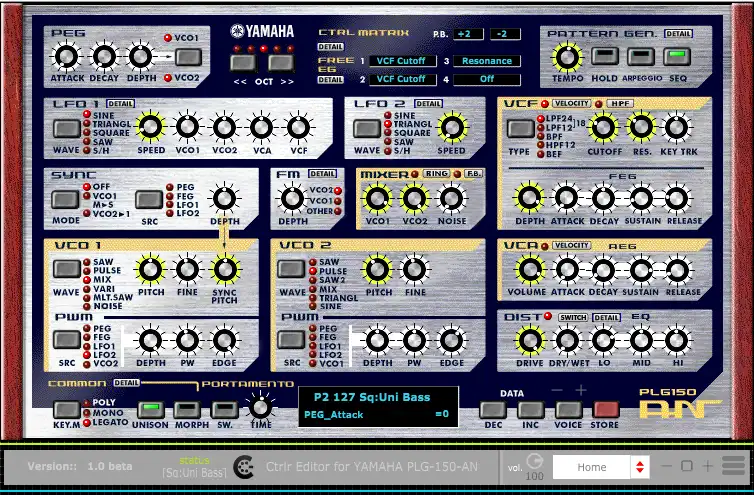Click the Portamento Time knob

(x=261, y=408)
